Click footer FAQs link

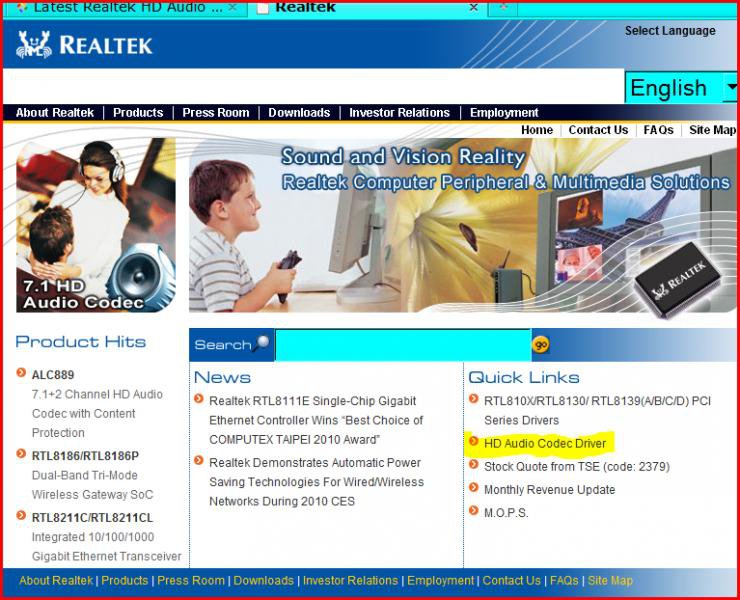(564, 581)
